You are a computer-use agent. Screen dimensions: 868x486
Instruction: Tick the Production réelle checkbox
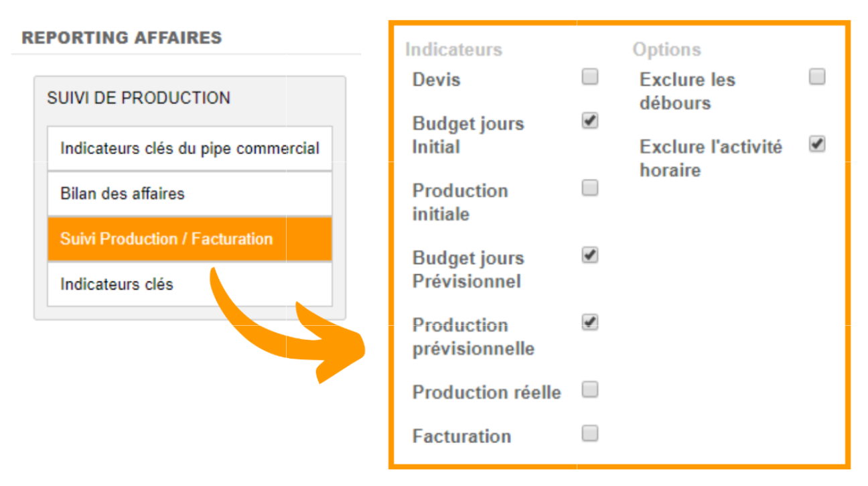(589, 389)
